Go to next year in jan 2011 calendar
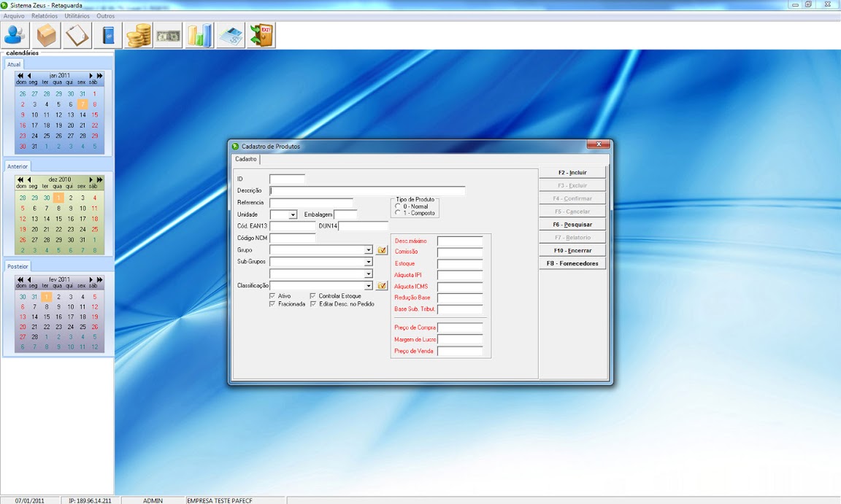 click(x=99, y=76)
